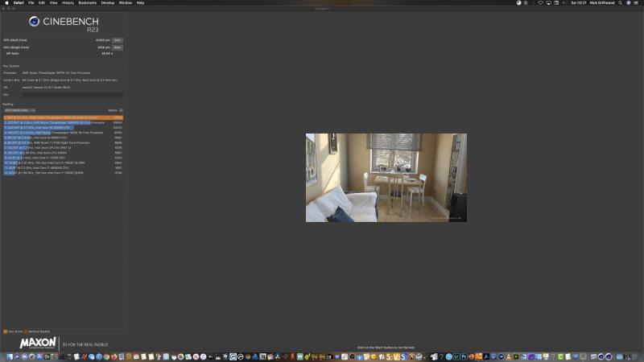Screen dimensions: 644x362
Task: Open Photoshop from the Dock
Action: (x=464, y=356)
